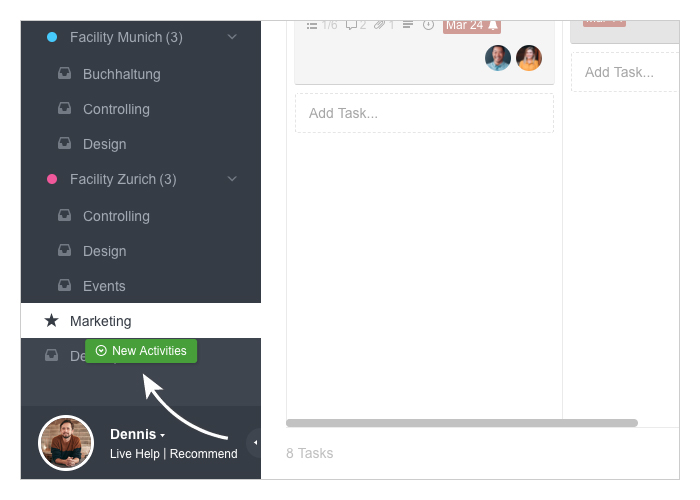Image resolution: width=700 pixels, height=500 pixels.
Task: Click the checklist progress icon on the task card
Action: (312, 25)
